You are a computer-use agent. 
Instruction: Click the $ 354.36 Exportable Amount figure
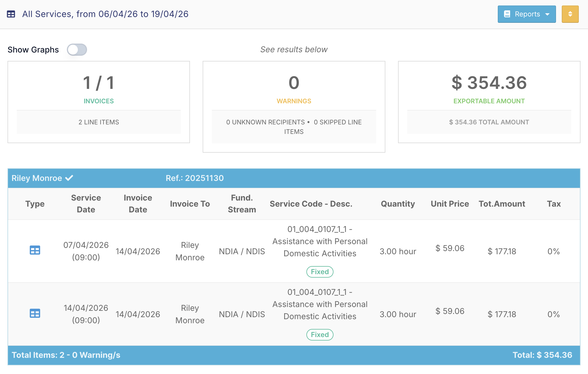click(489, 83)
